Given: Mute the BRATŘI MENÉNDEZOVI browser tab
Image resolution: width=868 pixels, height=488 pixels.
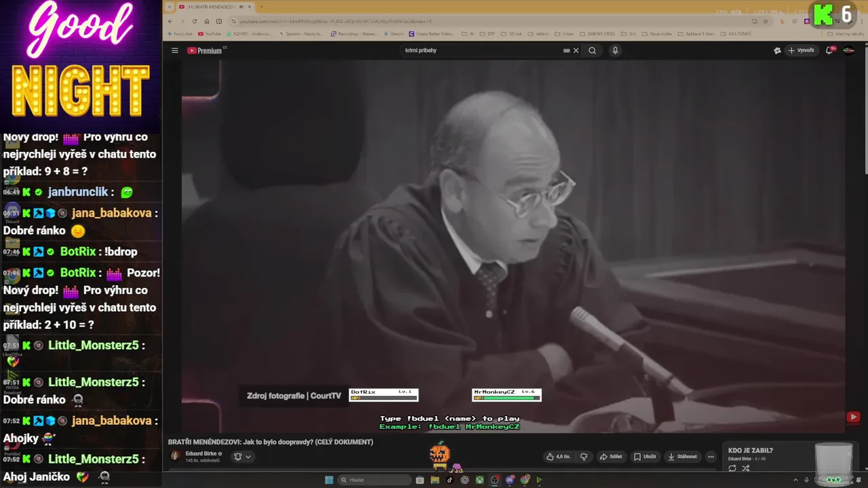Looking at the screenshot, I should 241,7.
